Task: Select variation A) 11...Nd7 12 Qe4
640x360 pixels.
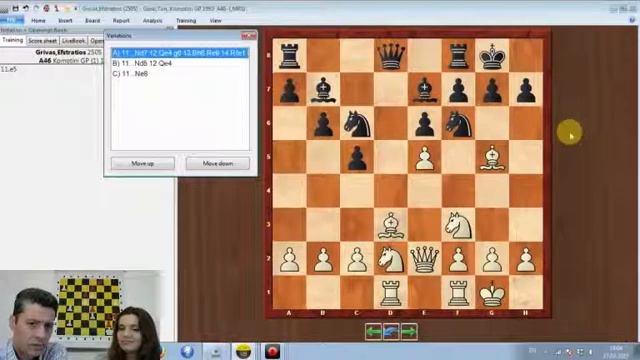Action: tap(180, 53)
